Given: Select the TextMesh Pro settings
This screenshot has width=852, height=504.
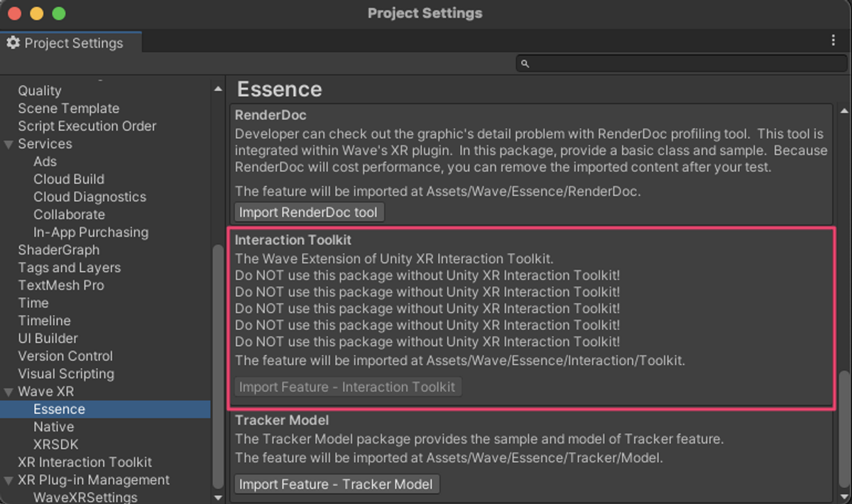Looking at the screenshot, I should pos(61,285).
